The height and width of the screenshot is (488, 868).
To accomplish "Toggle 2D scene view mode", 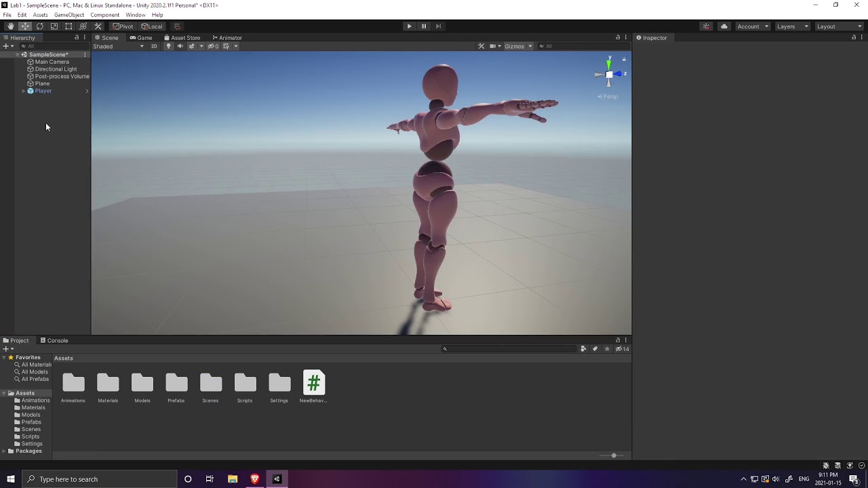I will pos(154,46).
